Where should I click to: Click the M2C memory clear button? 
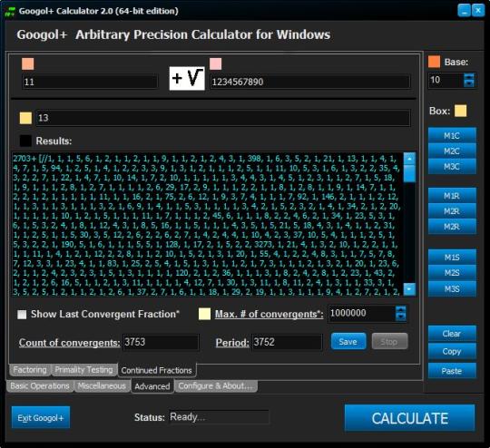(452, 151)
